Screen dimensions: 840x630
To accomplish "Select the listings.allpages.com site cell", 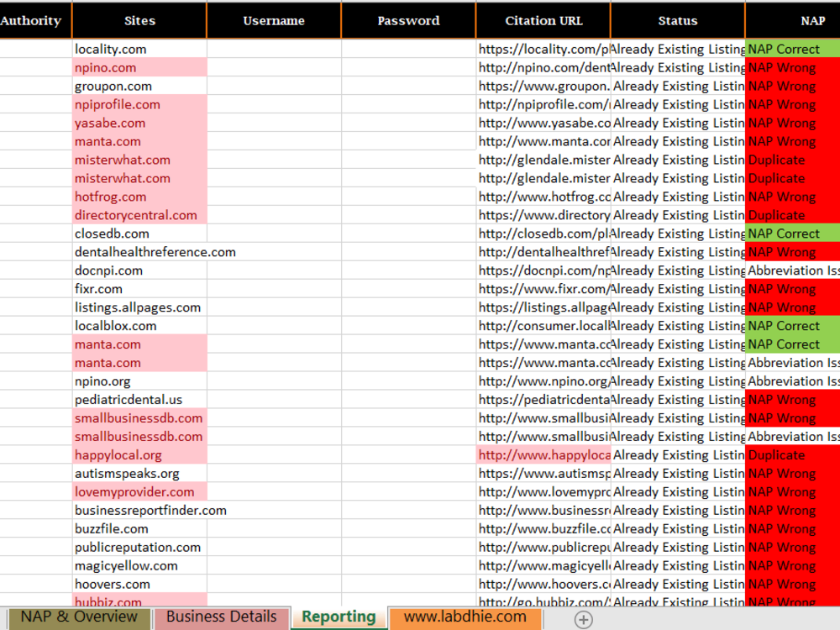I will (139, 307).
